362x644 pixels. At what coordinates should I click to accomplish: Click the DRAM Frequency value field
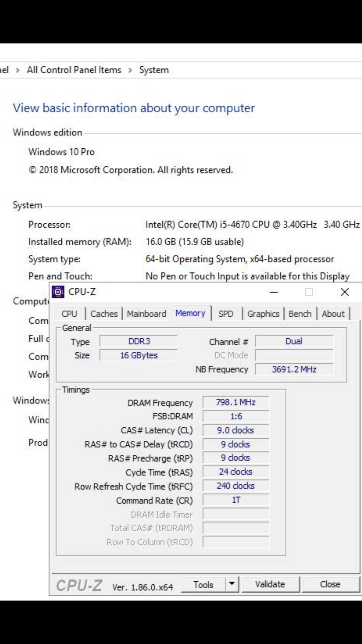236,402
